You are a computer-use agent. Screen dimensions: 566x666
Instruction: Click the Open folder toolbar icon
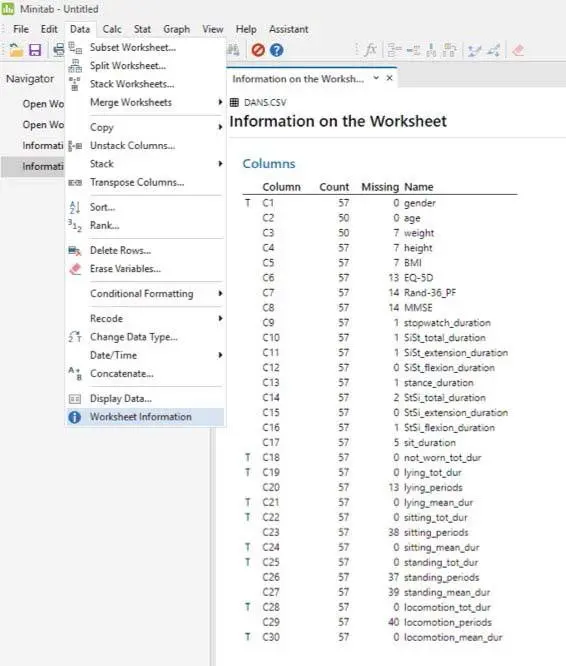pyautogui.click(x=16, y=50)
